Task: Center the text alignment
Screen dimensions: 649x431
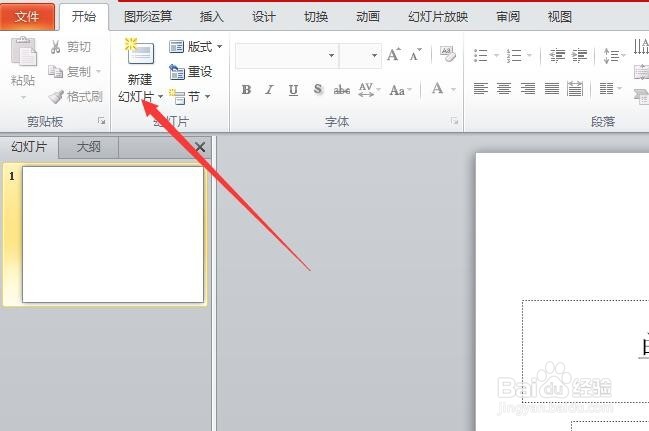Action: coord(504,88)
